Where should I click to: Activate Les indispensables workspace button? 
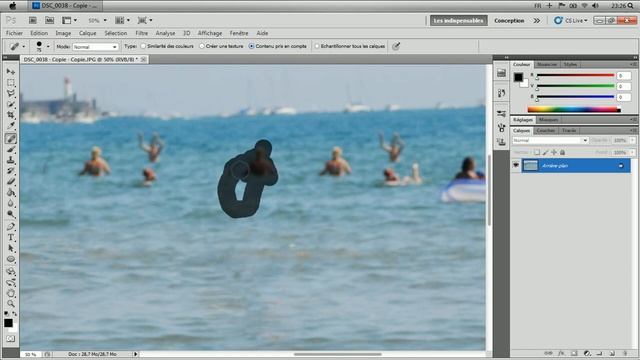pos(458,20)
